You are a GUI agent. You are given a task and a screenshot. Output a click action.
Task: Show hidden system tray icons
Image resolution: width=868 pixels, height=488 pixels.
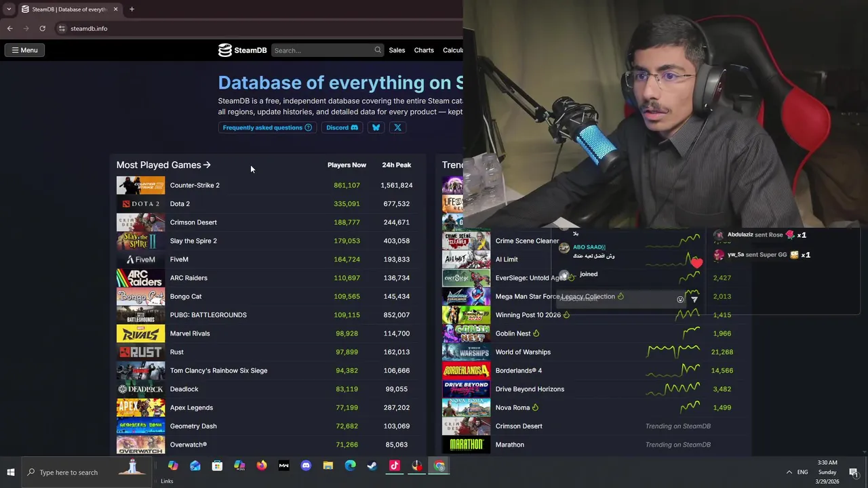789,472
